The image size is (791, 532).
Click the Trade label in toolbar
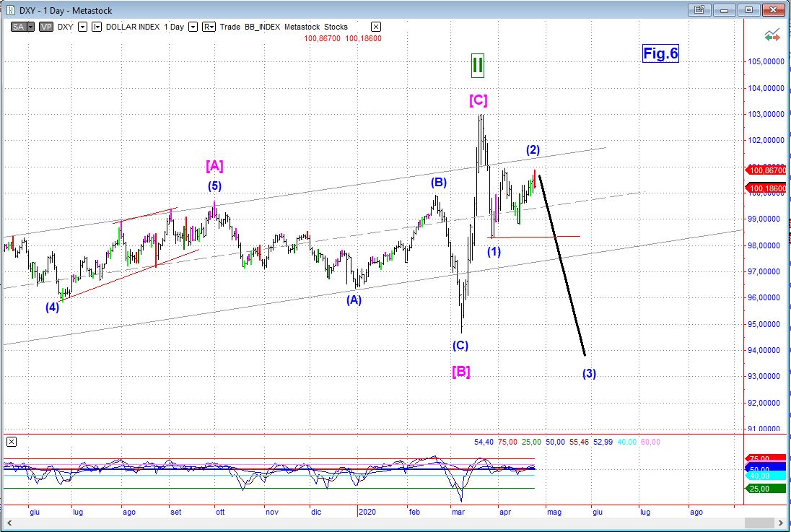click(230, 27)
